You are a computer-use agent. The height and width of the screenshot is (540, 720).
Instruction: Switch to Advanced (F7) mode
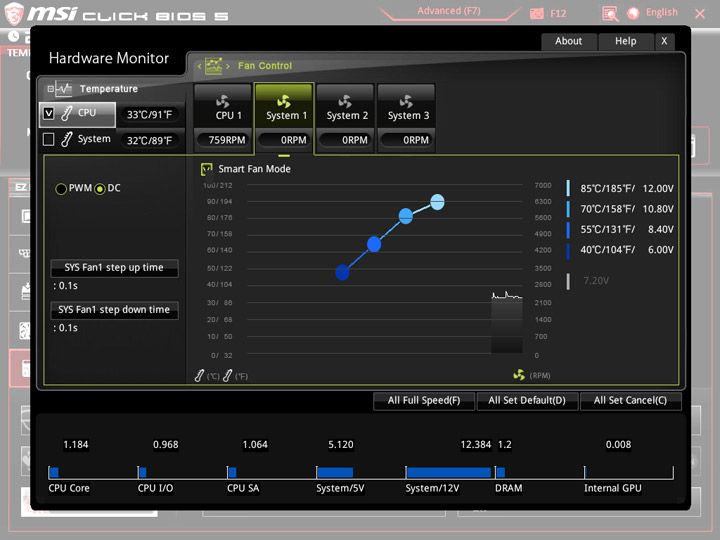click(x=449, y=11)
